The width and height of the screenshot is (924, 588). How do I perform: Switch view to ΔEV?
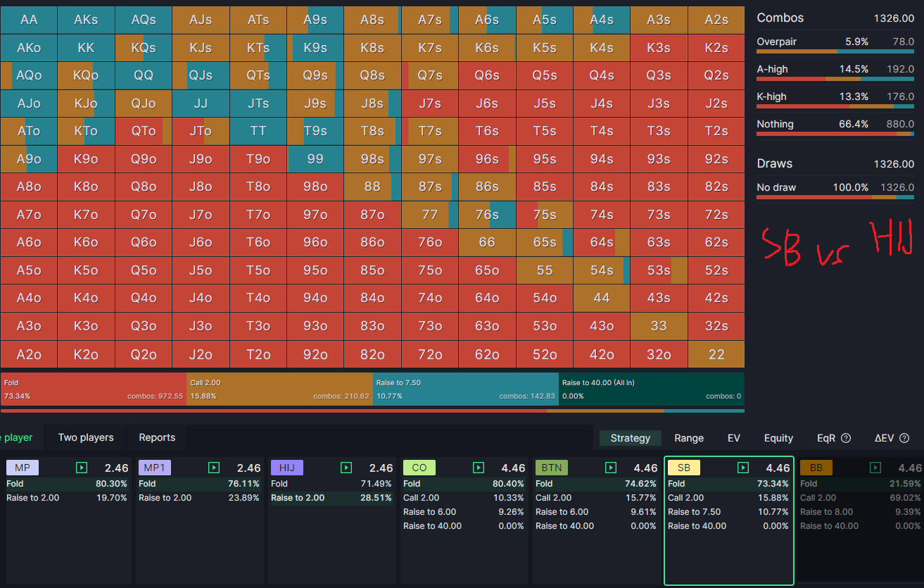[x=884, y=438]
